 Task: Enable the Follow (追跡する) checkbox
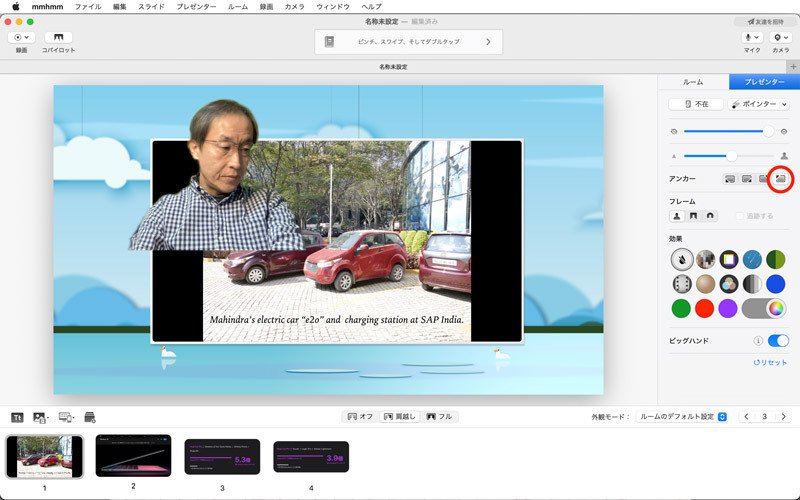click(x=739, y=216)
